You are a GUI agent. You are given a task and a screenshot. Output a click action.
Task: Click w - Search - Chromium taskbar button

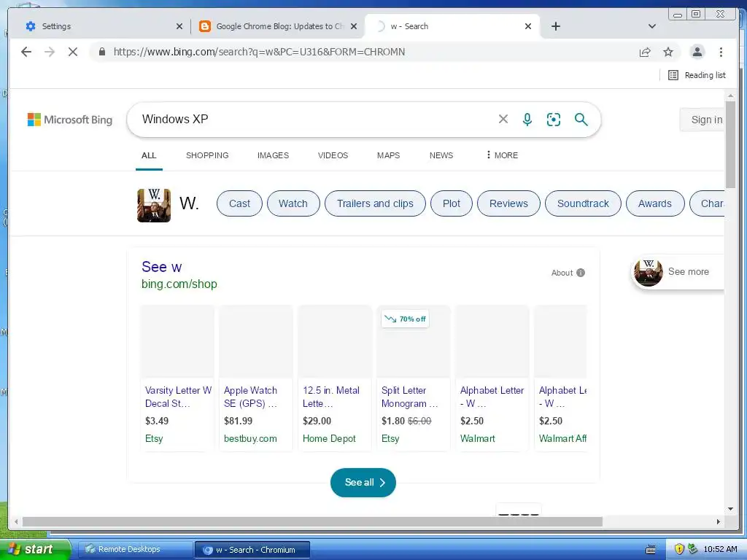click(x=252, y=549)
